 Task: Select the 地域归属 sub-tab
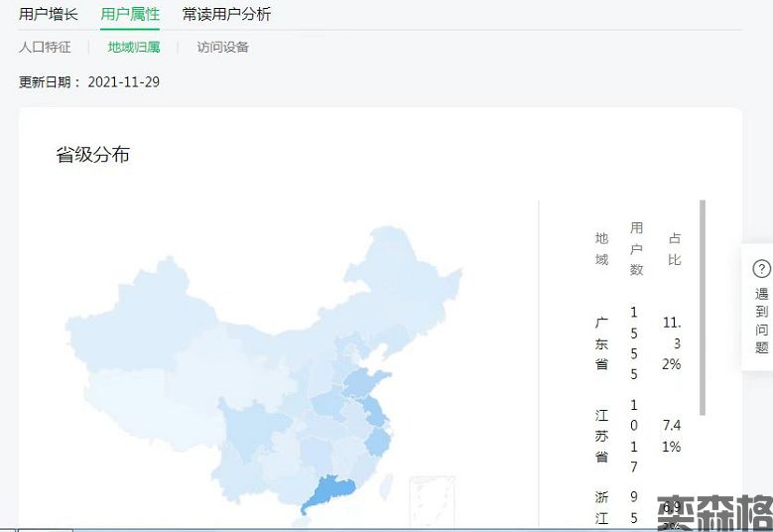(134, 47)
